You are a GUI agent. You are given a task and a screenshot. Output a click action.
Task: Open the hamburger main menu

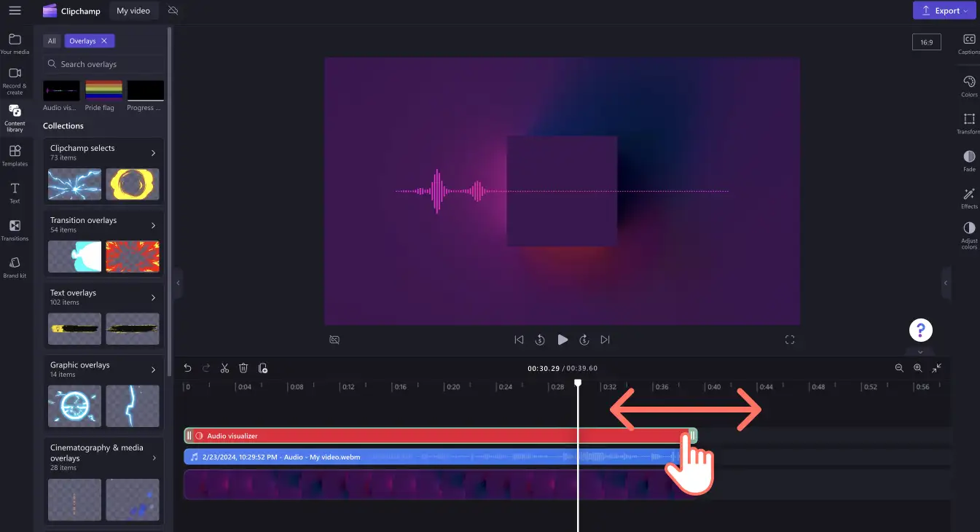15,10
